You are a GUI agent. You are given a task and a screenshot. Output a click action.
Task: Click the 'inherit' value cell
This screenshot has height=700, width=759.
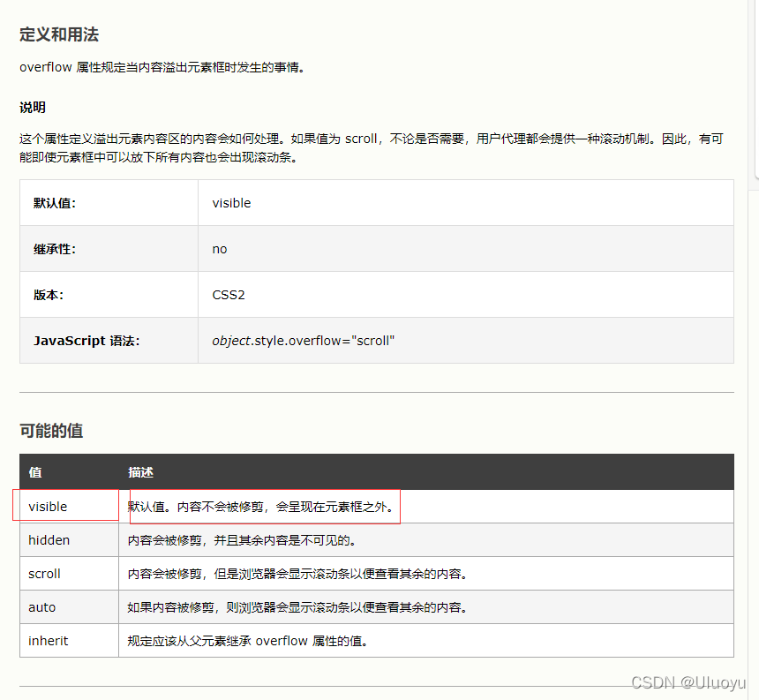[x=69, y=641]
